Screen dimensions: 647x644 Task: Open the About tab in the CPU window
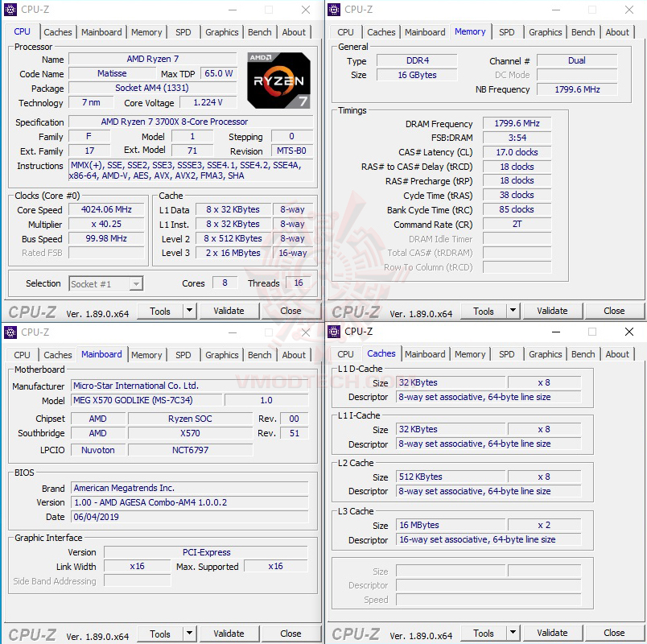tap(294, 32)
